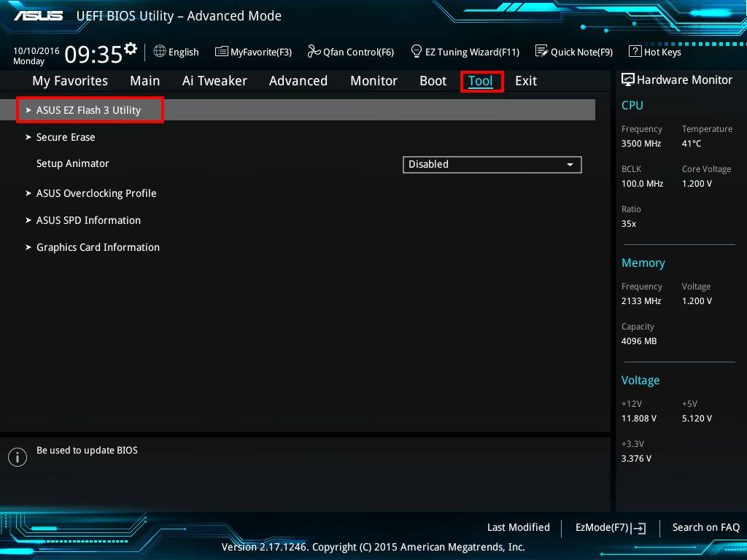Screen dimensions: 747x560
Task: Click the help text 'Be used to update BIOS'
Action: (x=87, y=450)
